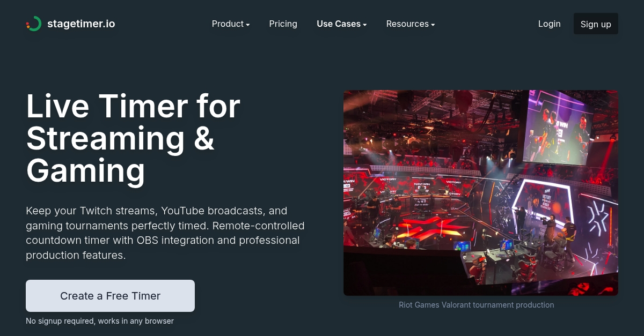Open the Resources dropdown menu
This screenshot has width=644, height=336.
click(x=411, y=24)
